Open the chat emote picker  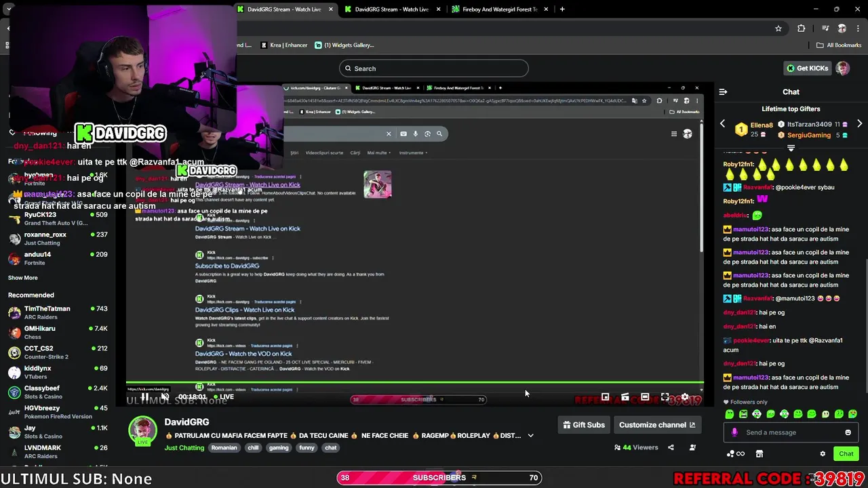click(x=848, y=432)
